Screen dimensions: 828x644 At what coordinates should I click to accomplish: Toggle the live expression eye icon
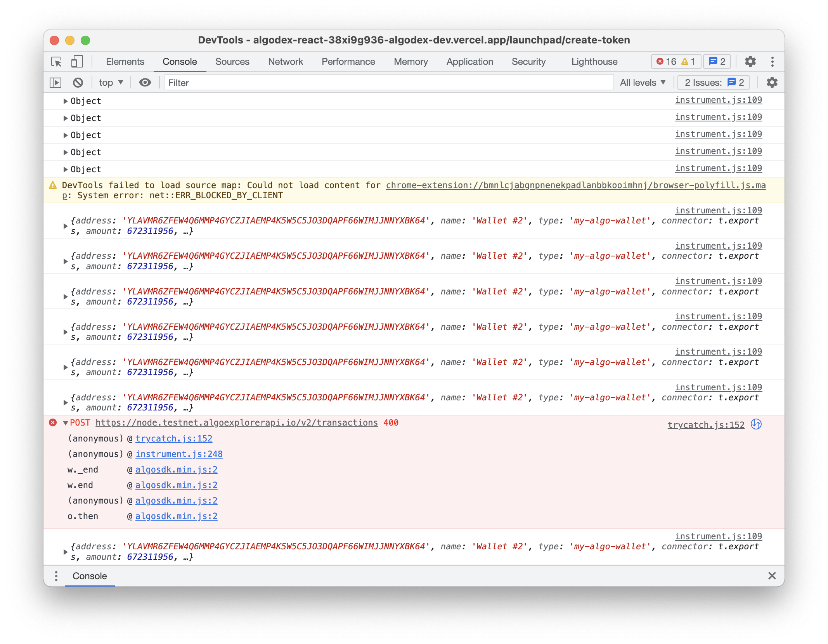tap(145, 83)
